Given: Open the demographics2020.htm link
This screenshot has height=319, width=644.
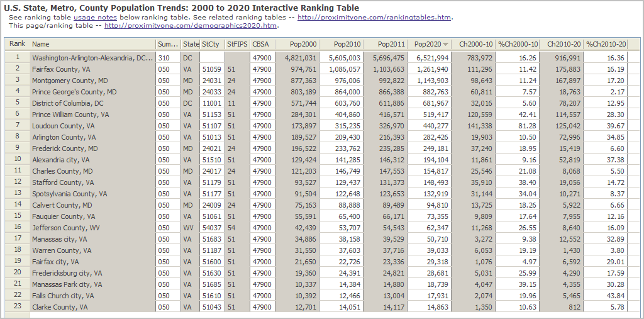Looking at the screenshot, I should coord(191,26).
